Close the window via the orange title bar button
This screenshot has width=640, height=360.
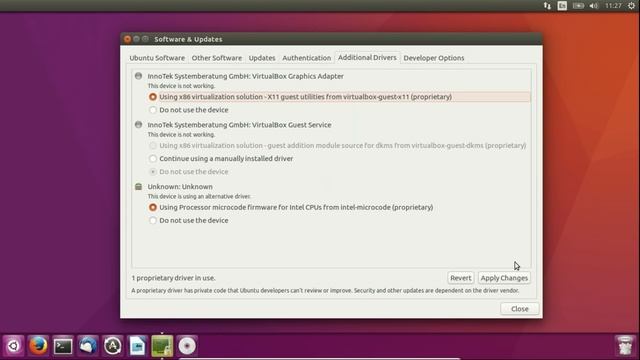tap(127, 39)
